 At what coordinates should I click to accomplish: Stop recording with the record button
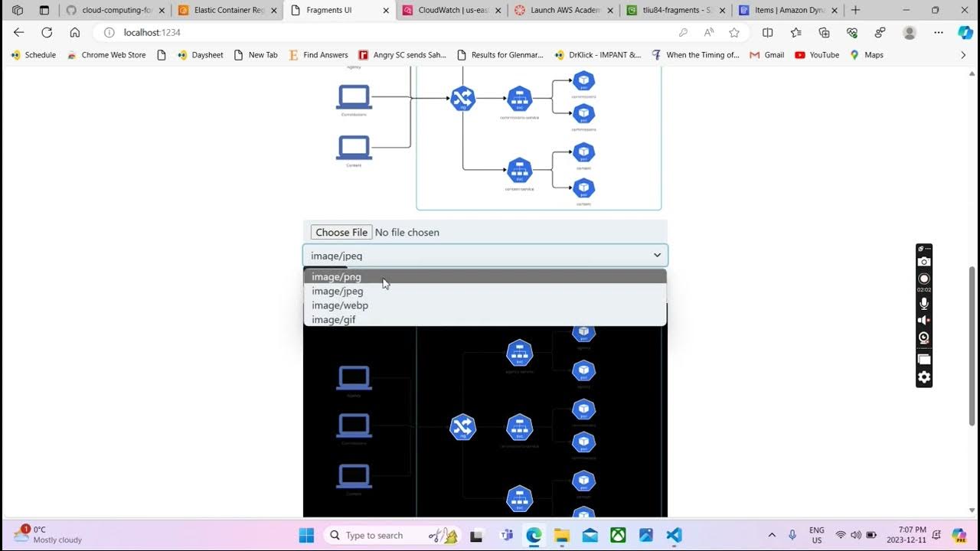coord(924,279)
